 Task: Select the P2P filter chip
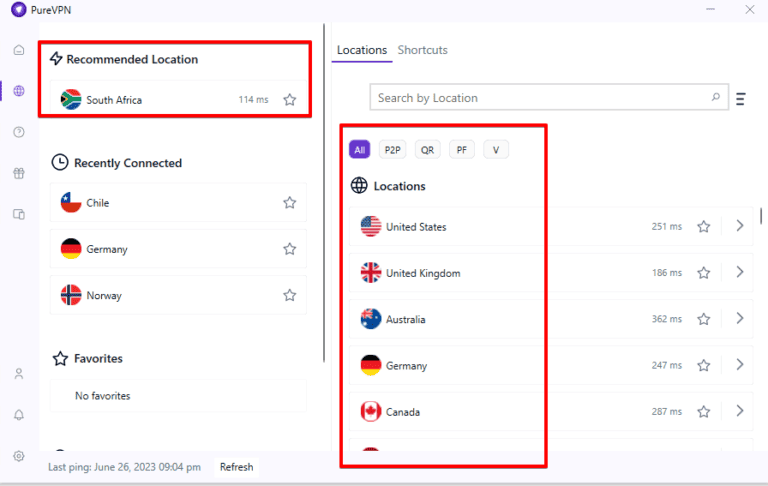click(x=393, y=150)
